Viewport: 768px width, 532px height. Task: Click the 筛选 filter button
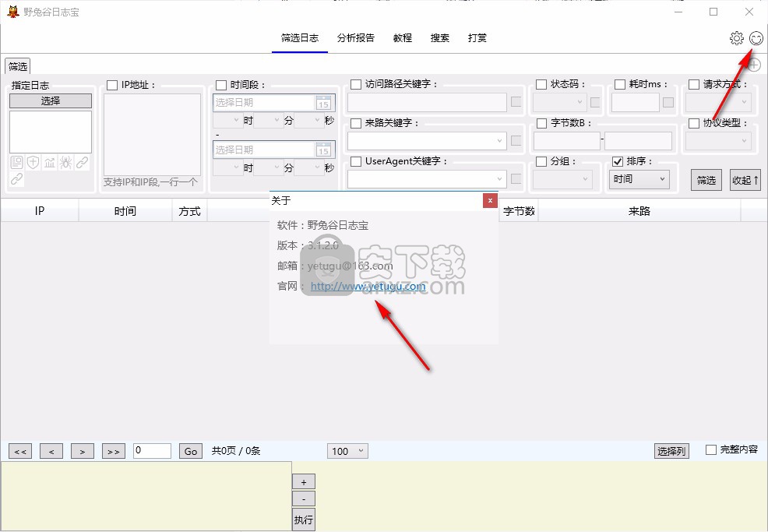click(706, 180)
